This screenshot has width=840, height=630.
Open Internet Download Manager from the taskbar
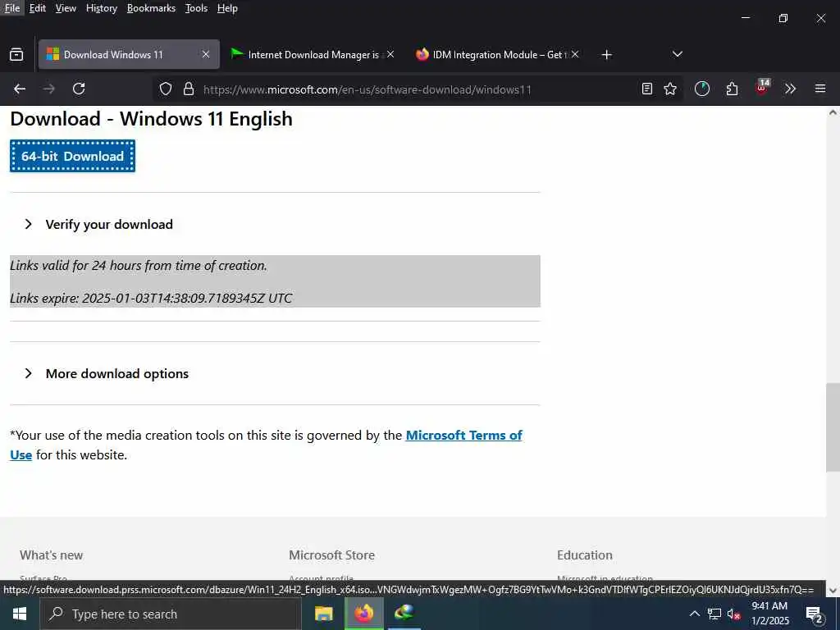[404, 614]
